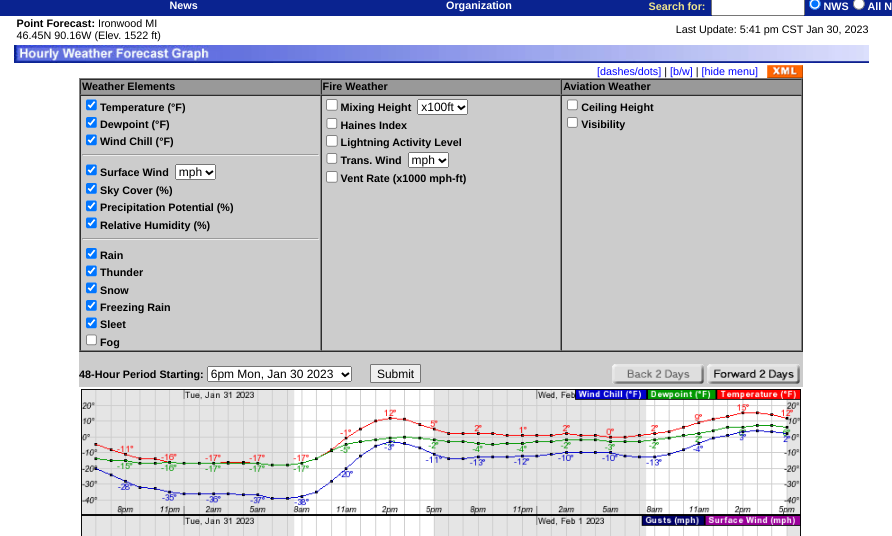Viewport: 892px width, 536px height.
Task: Click the green Dewpoint (°F) legend swatch
Action: tap(681, 394)
